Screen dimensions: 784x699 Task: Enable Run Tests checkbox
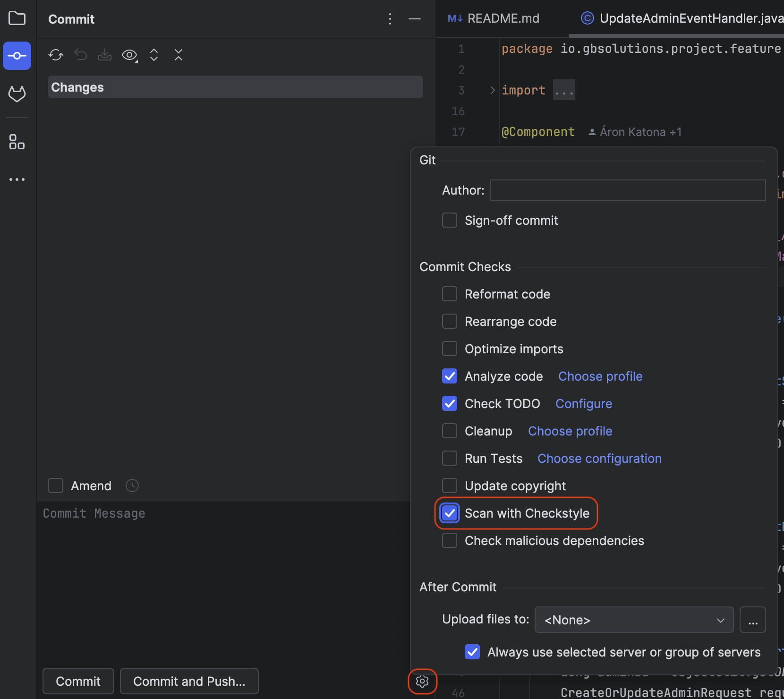tap(450, 458)
